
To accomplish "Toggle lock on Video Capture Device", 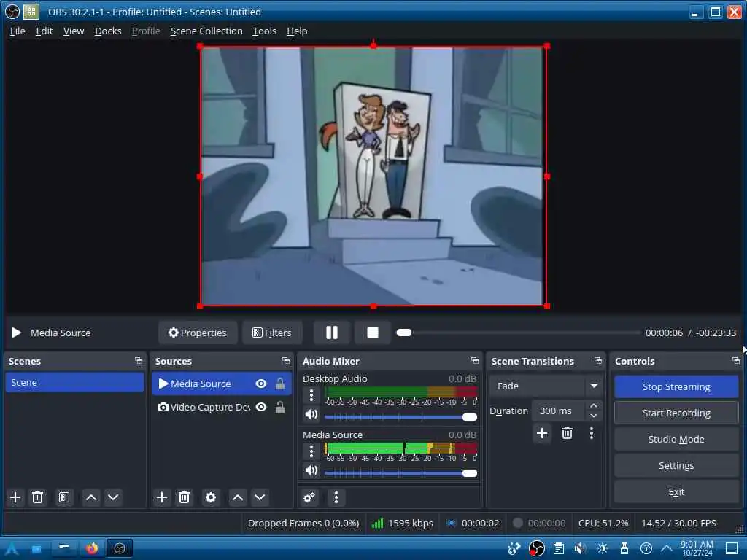I will click(x=280, y=407).
